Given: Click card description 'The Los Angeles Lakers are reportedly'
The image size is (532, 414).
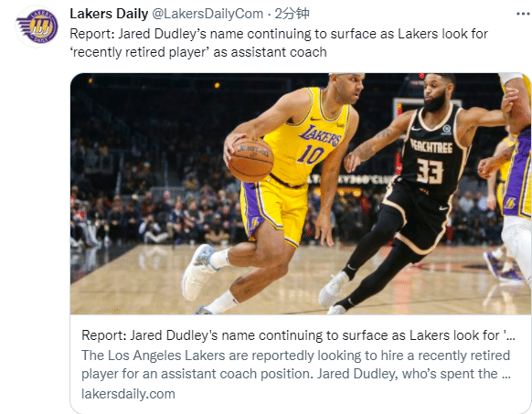Looking at the screenshot, I should 295,356.
